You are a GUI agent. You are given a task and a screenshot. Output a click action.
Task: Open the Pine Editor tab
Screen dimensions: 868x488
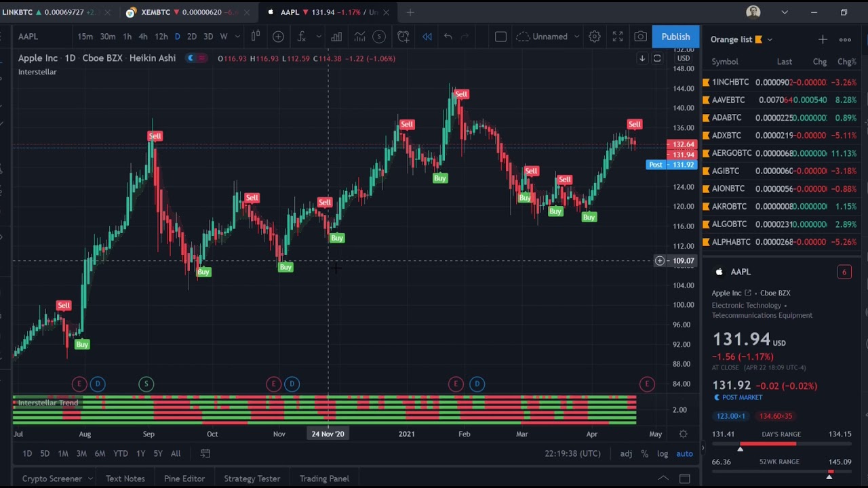pyautogui.click(x=184, y=479)
